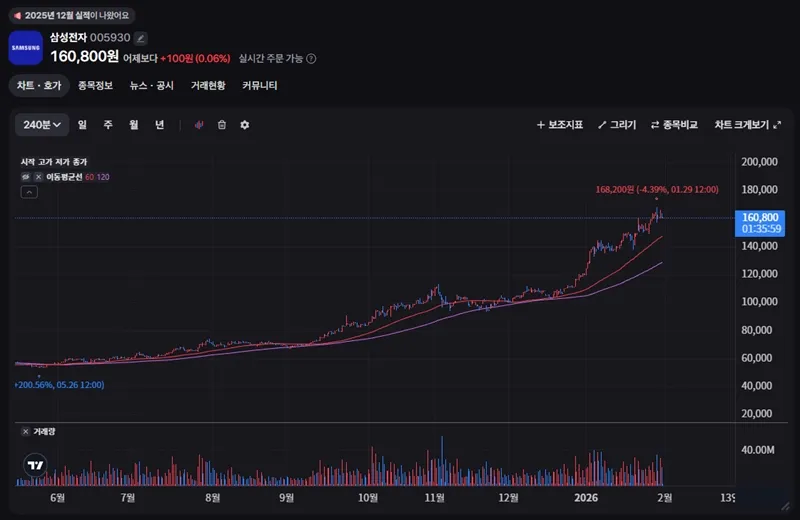This screenshot has height=520, width=800.
Task: Click the 보조지표 add indicator button
Action: [x=559, y=125]
